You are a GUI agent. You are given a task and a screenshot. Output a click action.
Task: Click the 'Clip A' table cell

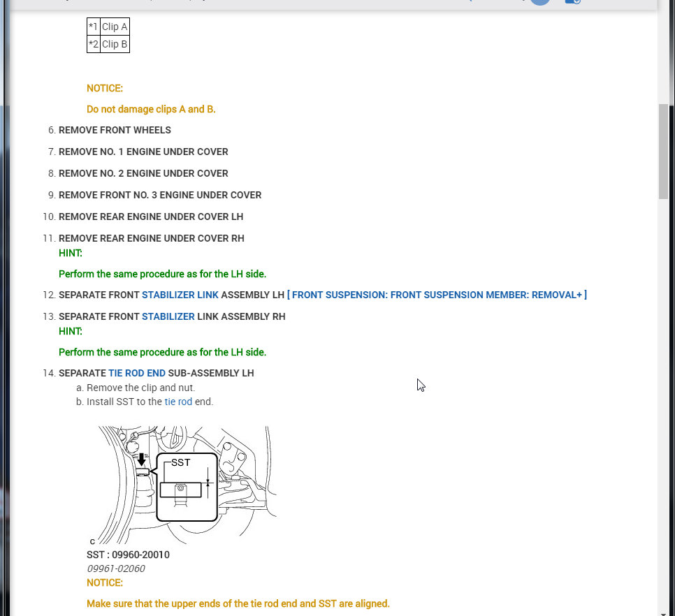click(115, 27)
